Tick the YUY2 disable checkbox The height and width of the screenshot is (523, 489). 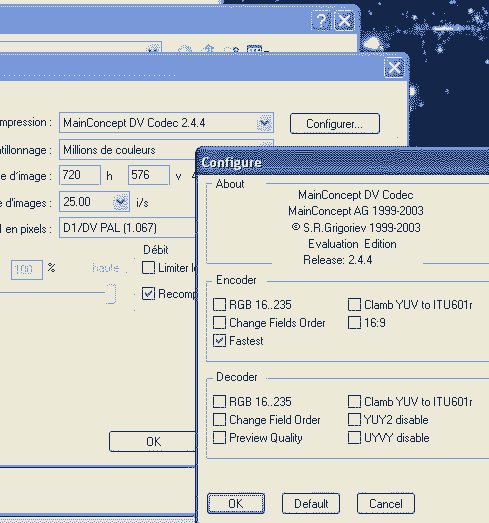point(354,420)
